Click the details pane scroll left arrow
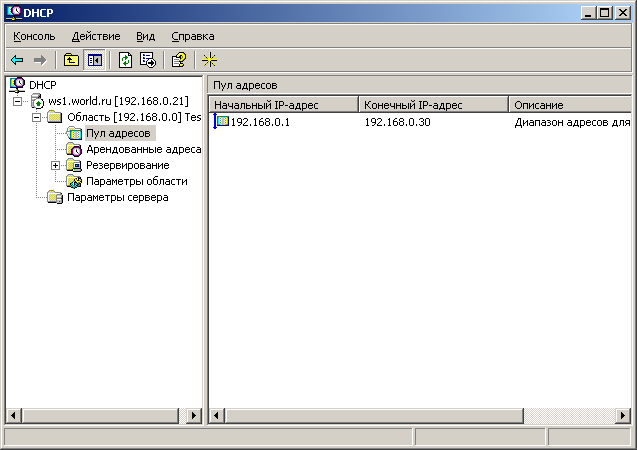 pos(217,415)
